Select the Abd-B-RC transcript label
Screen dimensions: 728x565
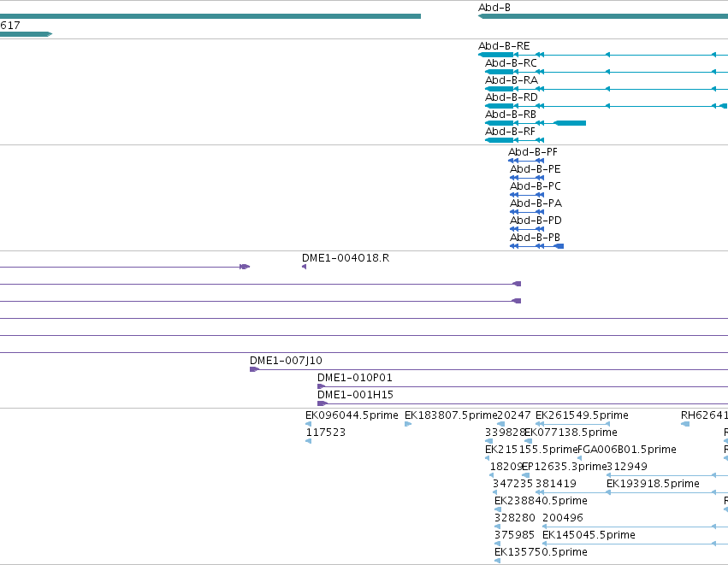pyautogui.click(x=511, y=63)
